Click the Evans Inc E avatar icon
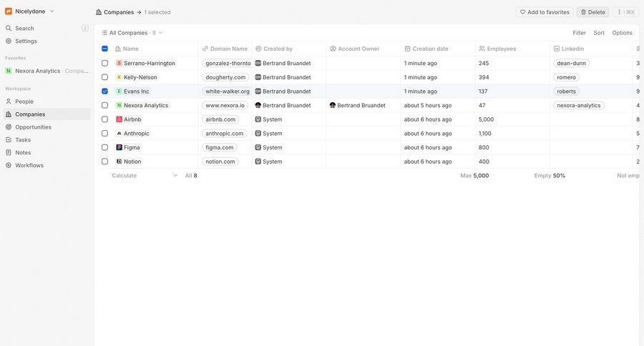 tap(119, 92)
